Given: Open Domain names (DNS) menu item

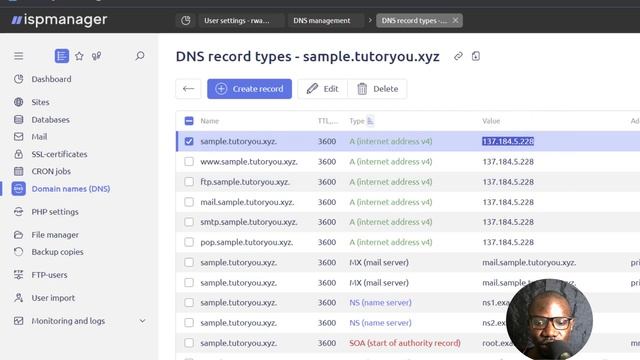Looking at the screenshot, I should click(71, 189).
